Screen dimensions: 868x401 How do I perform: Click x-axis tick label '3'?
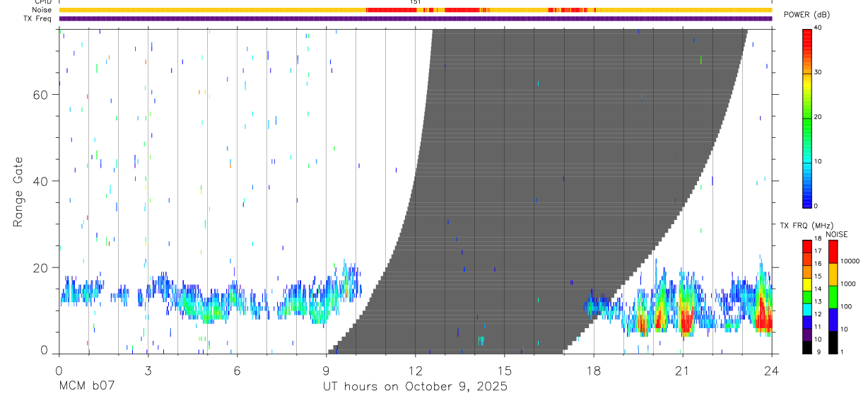point(148,370)
